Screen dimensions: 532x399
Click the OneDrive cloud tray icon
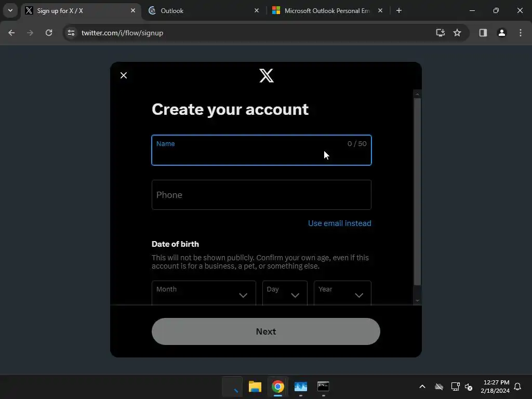point(439,387)
